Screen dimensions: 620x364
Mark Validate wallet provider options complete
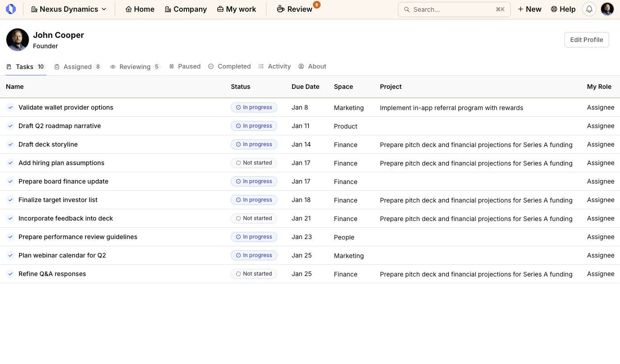pos(10,107)
